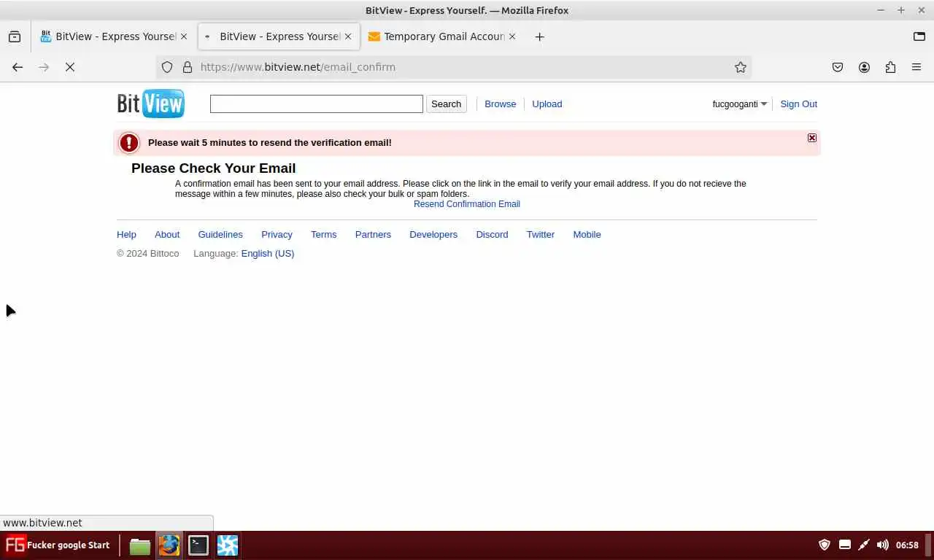The width and height of the screenshot is (934, 560).
Task: Open the Pocket save icon
Action: tap(838, 67)
